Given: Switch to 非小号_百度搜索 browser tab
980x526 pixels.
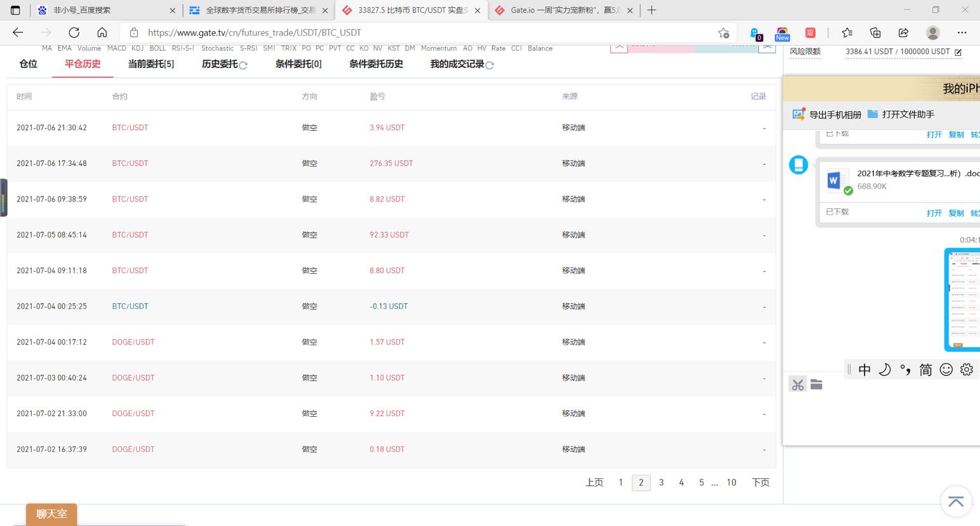Looking at the screenshot, I should (105, 10).
